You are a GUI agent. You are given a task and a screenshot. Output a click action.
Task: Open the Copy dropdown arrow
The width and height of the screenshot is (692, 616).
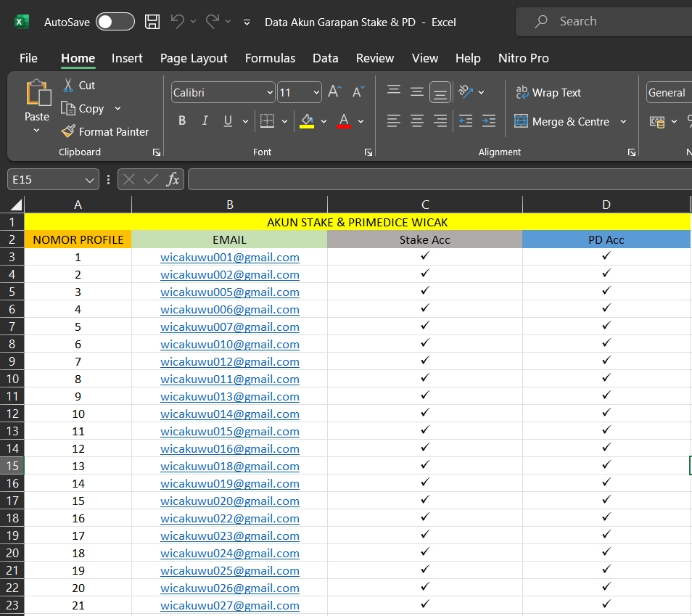118,109
